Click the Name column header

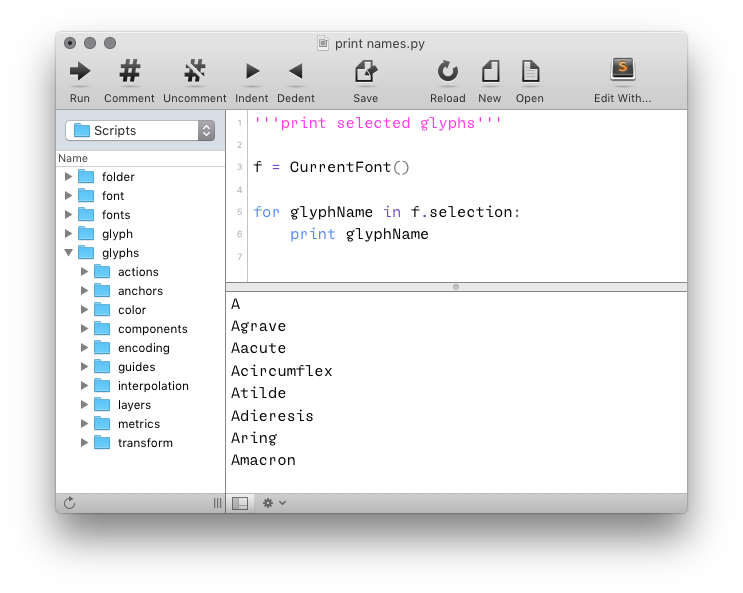(140, 158)
